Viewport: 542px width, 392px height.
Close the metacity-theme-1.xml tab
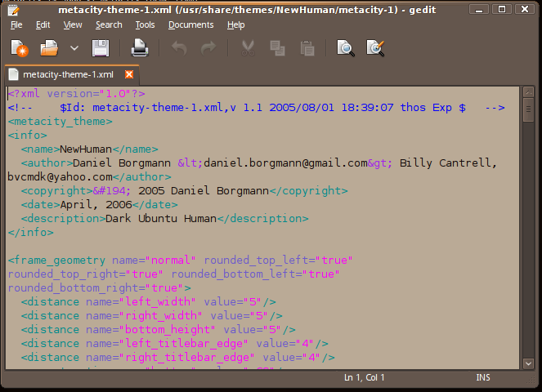pyautogui.click(x=128, y=74)
